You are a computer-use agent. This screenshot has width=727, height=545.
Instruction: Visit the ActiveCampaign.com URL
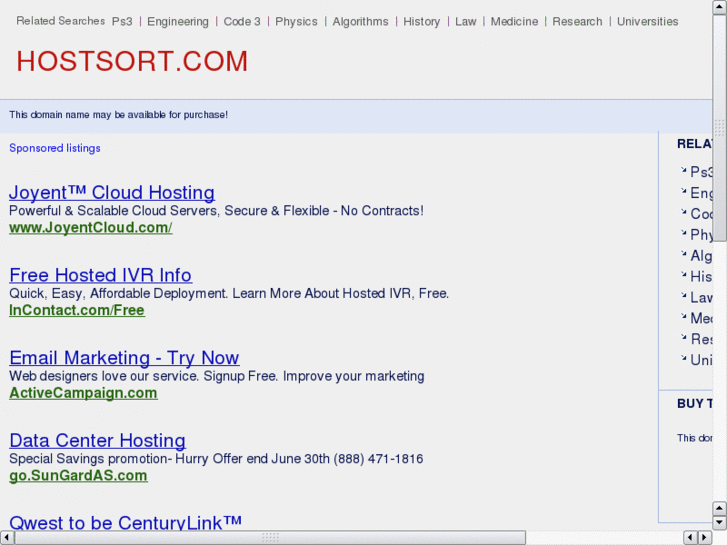83,393
